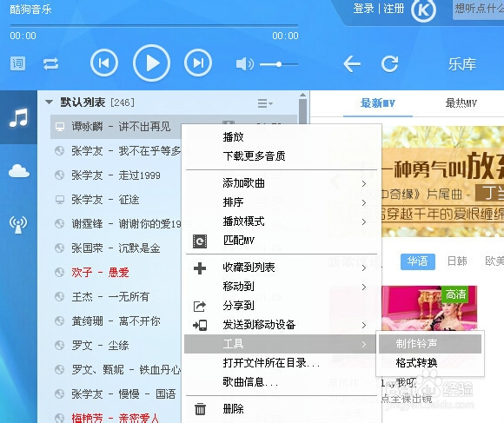Open the playlist options menu icon

pyautogui.click(x=265, y=103)
